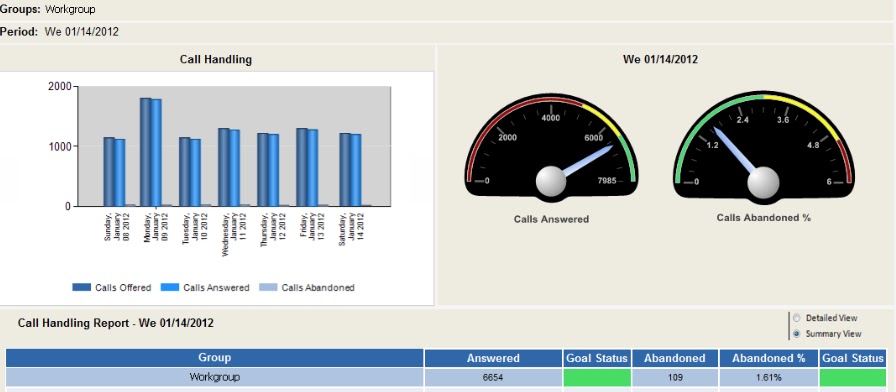Click the Group column header

215,358
